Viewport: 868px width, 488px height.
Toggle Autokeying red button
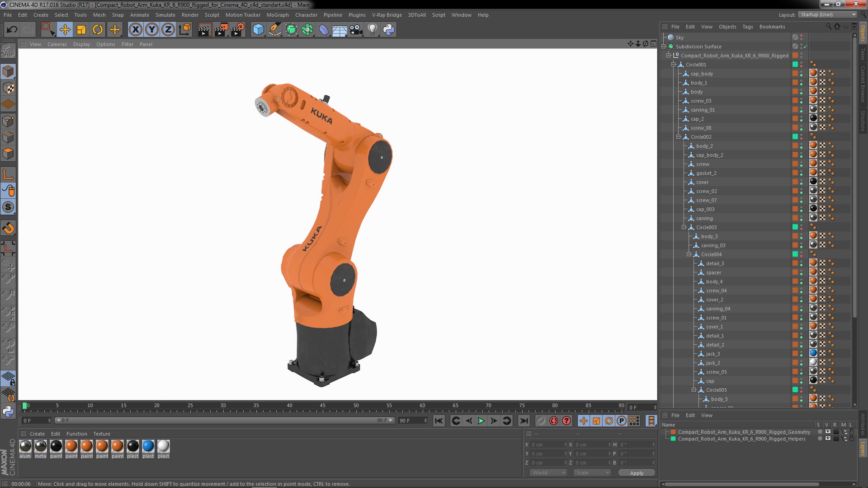tap(554, 421)
